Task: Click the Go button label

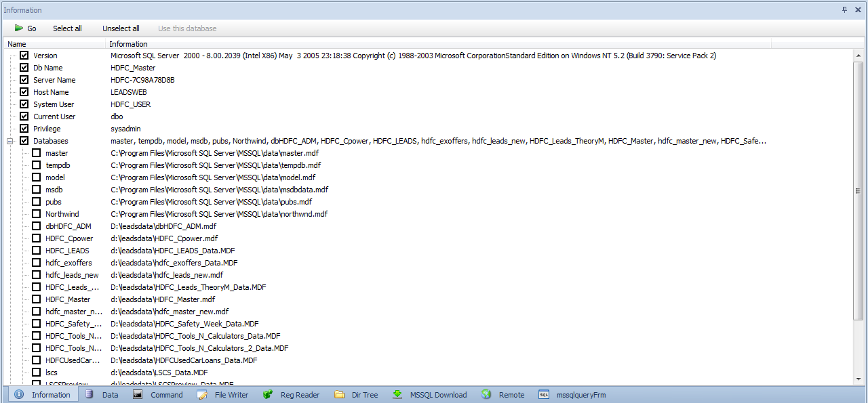Action: point(32,28)
